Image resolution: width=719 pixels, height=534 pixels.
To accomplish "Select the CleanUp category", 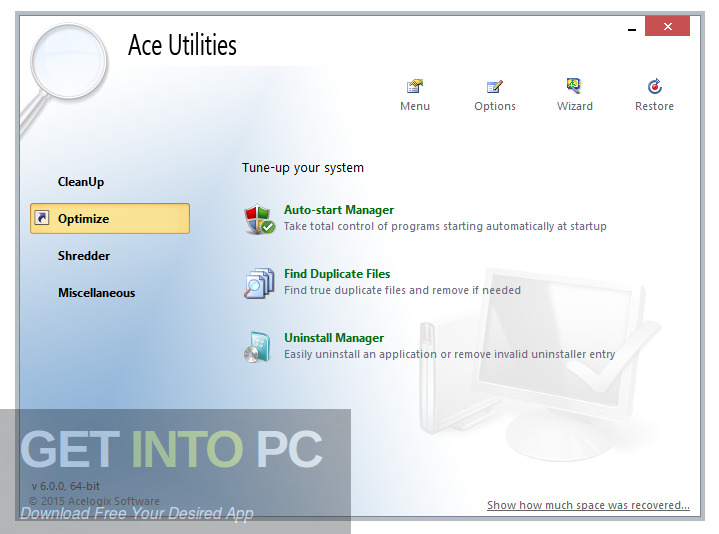I will coord(81,182).
